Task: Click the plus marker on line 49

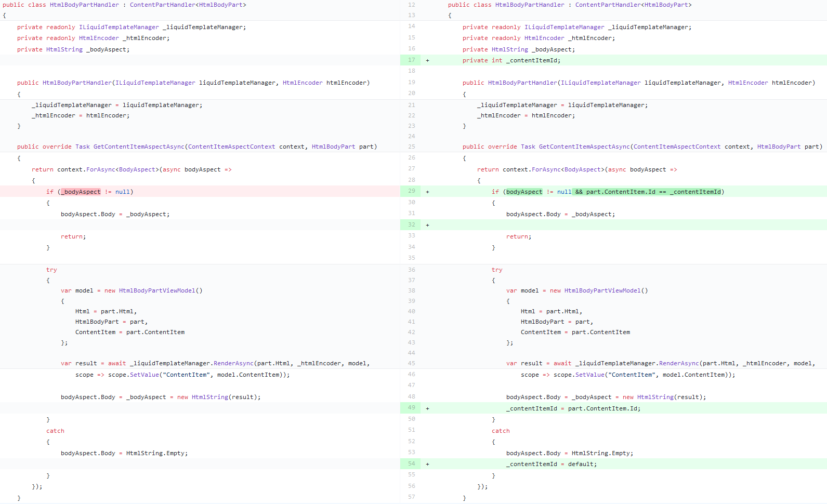Action: point(427,408)
